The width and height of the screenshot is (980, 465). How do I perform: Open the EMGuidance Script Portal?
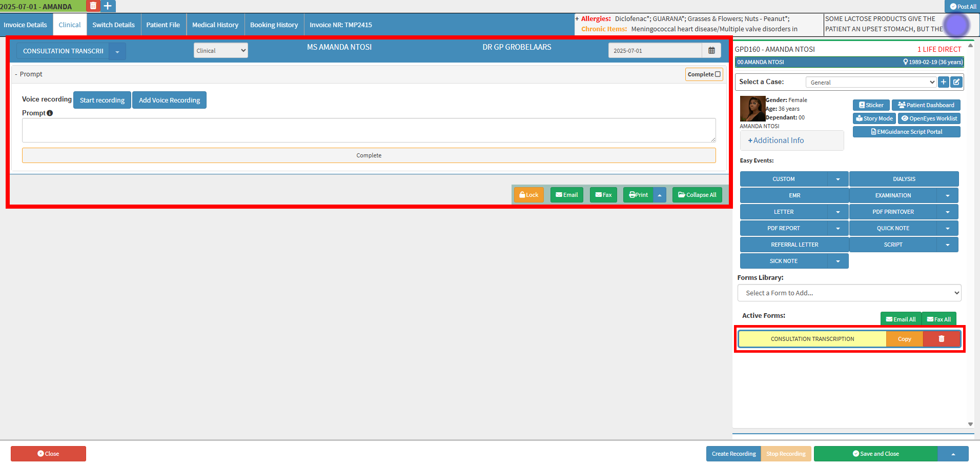tap(907, 132)
